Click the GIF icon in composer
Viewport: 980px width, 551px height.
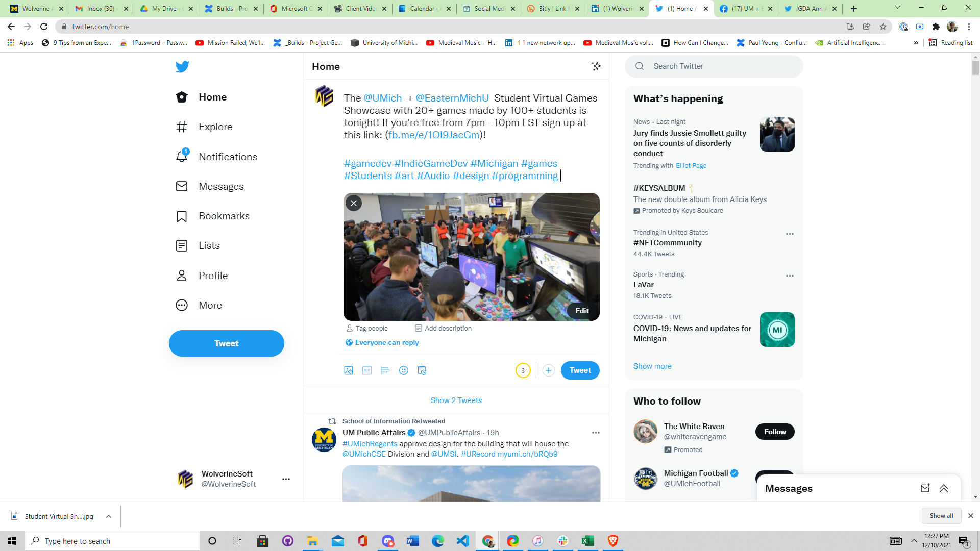(x=367, y=370)
